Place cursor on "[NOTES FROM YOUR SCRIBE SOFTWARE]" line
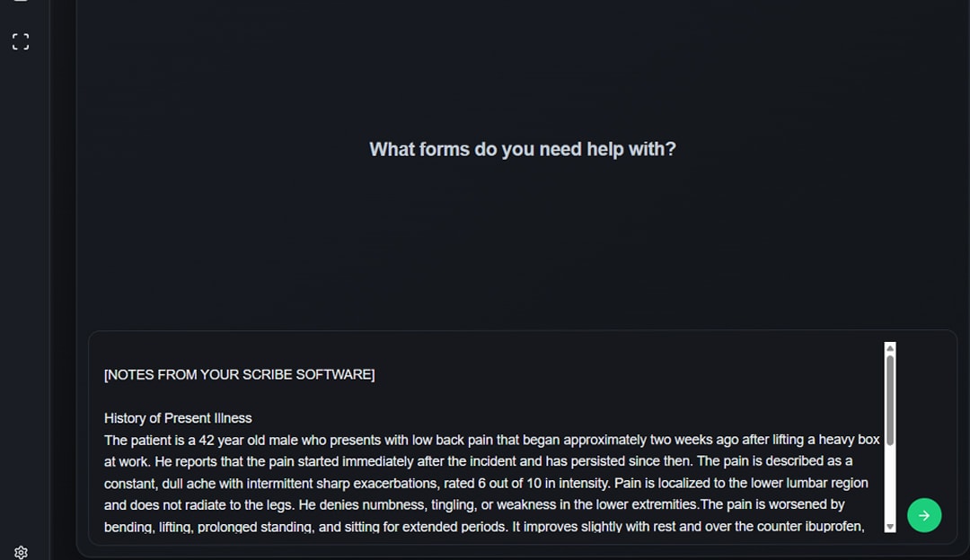Viewport: 970px width, 560px height. tap(239, 374)
